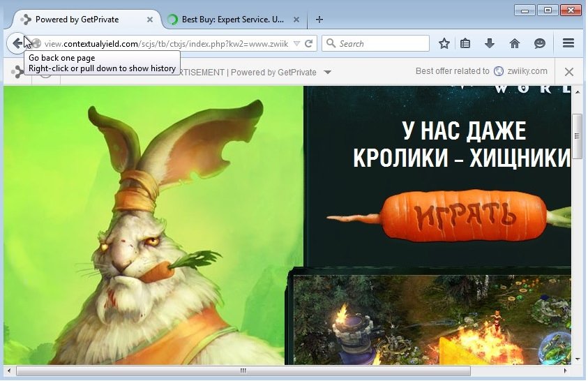Viewport: 588px width, 381px height.
Task: Go to the Home page icon
Action: pos(515,43)
